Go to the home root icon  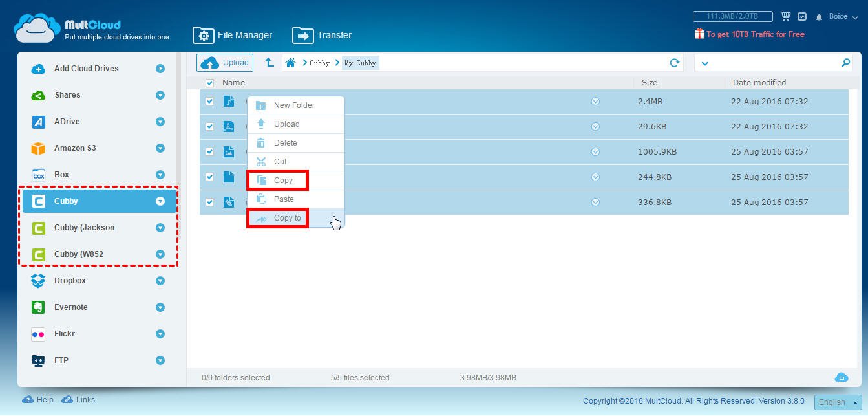291,63
